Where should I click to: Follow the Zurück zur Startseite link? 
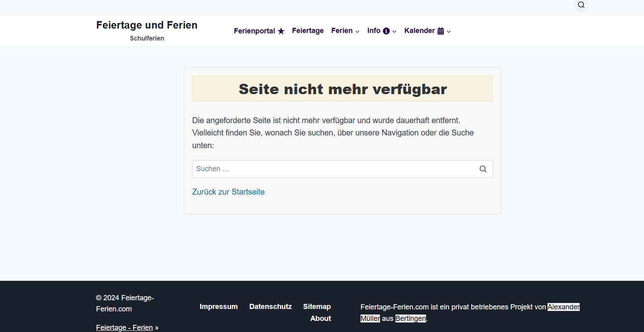coord(228,192)
